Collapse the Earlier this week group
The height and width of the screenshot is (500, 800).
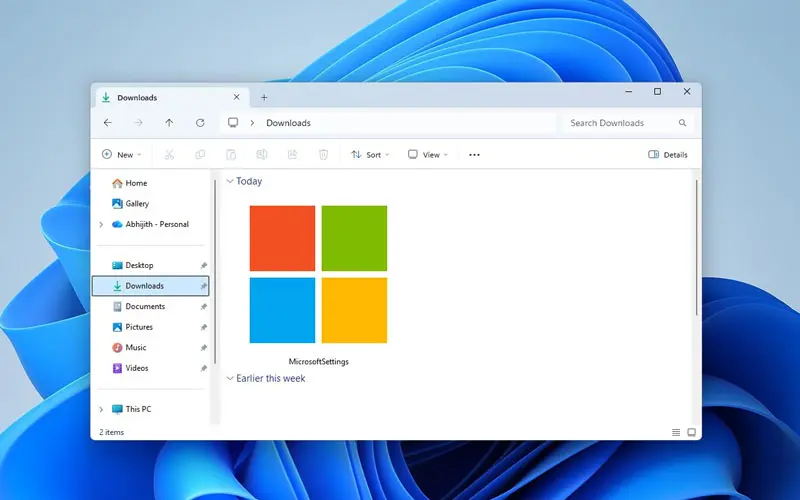(x=230, y=378)
